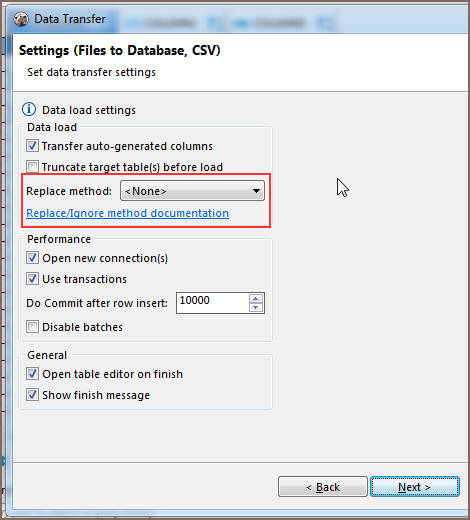Click the commit row count input field
This screenshot has height=520, width=470.
[213, 303]
